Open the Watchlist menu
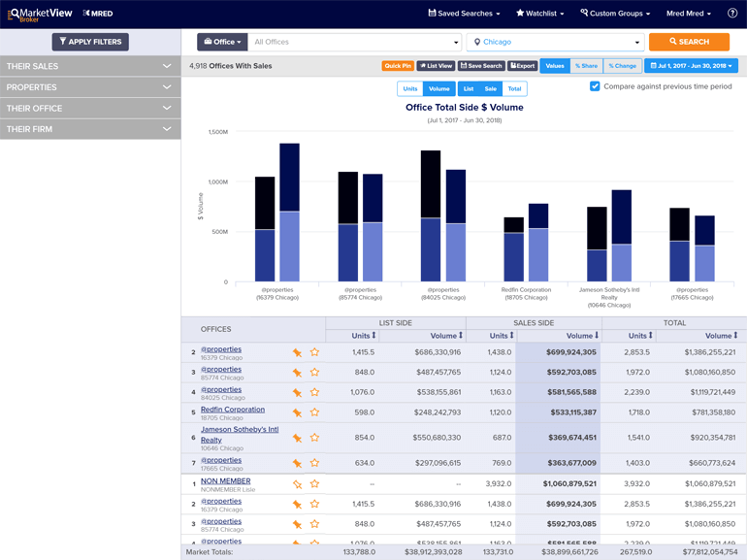 (539, 14)
